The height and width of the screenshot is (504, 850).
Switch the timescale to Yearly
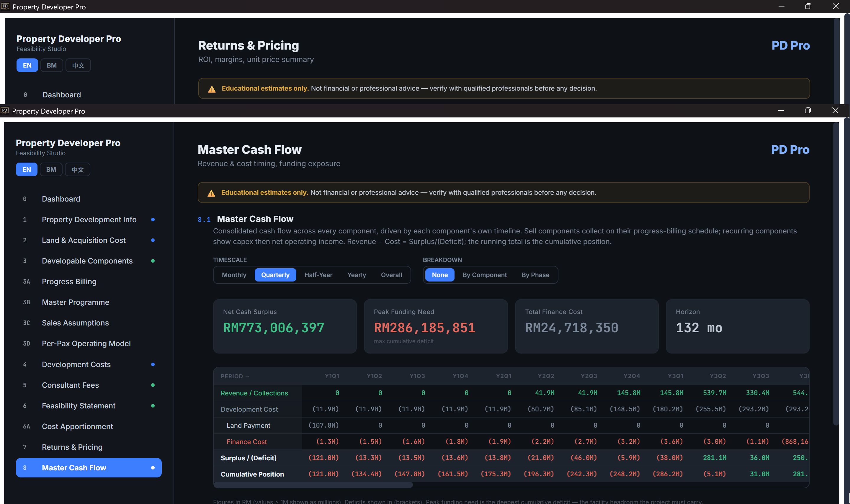[x=356, y=275]
